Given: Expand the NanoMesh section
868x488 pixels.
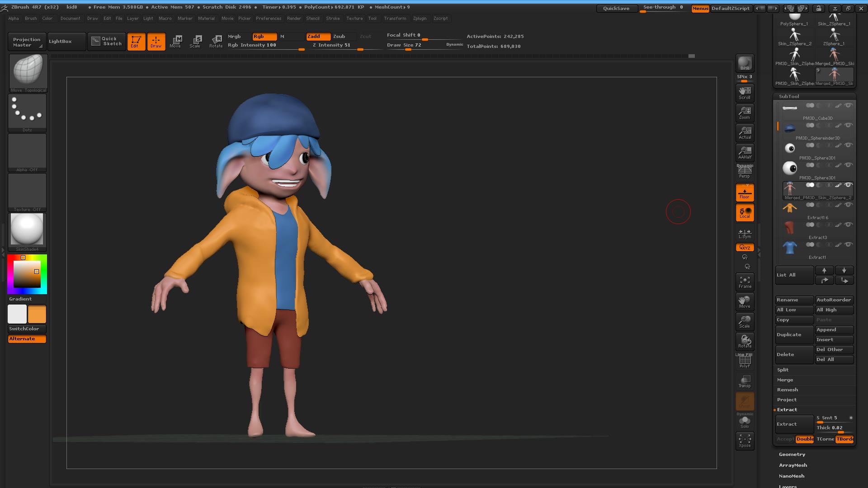Looking at the screenshot, I should pos(791,476).
